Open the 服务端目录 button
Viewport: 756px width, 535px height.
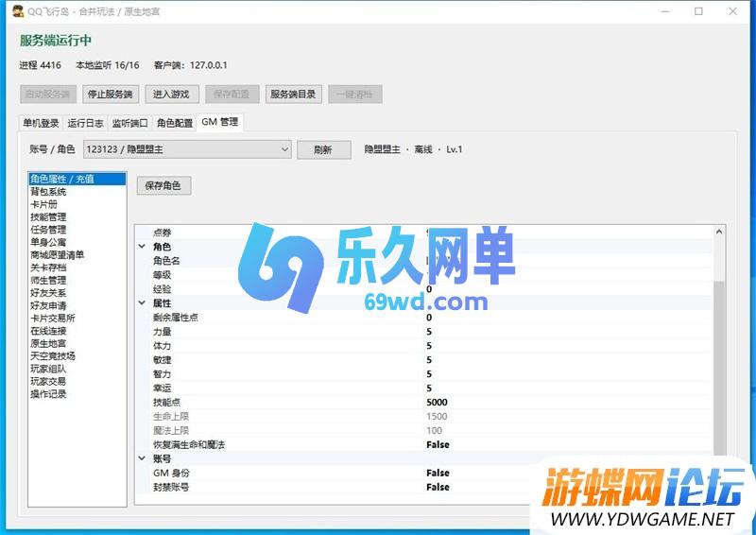(x=293, y=95)
